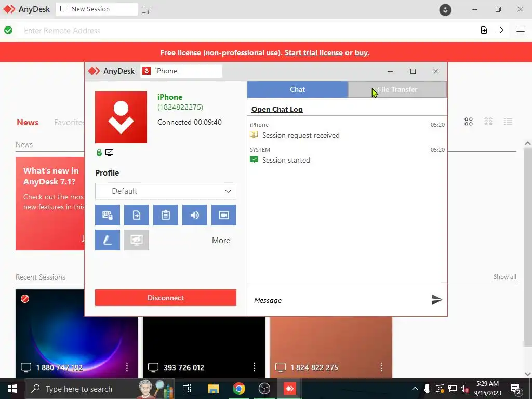Image resolution: width=532 pixels, height=399 pixels.
Task: Select the New Session tab
Action: tap(97, 9)
